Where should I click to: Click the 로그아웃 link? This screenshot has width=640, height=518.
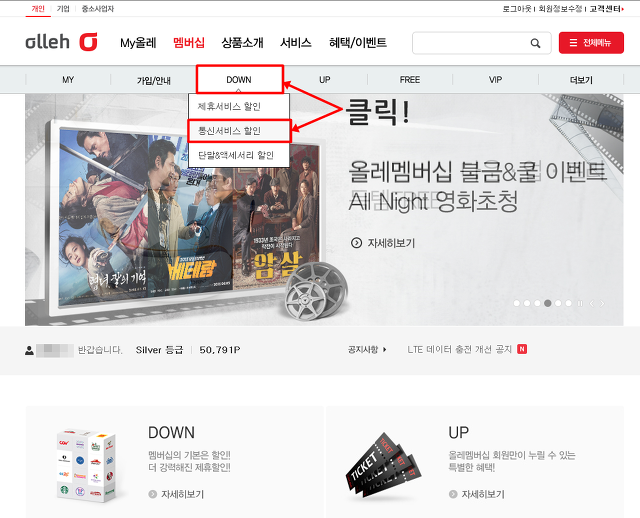pos(517,9)
